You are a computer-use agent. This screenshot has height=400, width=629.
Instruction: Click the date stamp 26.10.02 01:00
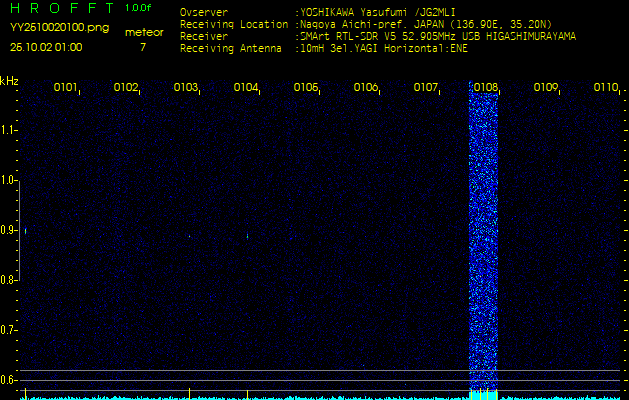point(46,47)
